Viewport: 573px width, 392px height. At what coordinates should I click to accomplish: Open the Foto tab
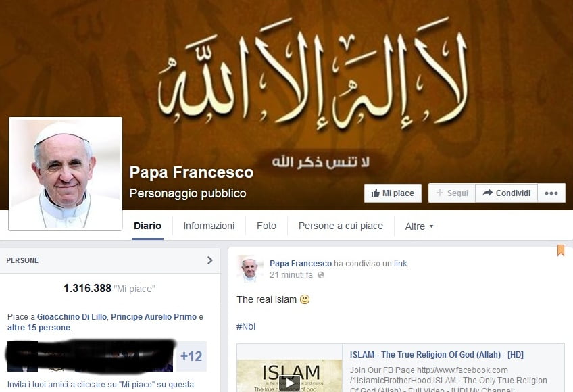[266, 226]
